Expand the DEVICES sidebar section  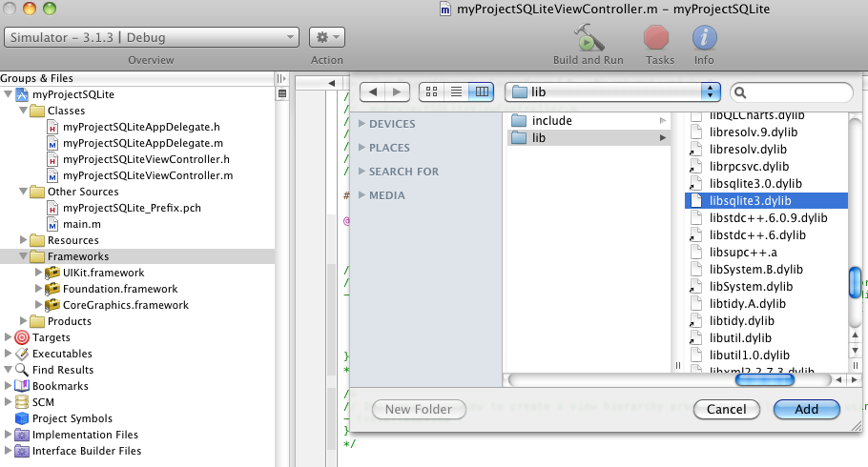click(362, 123)
